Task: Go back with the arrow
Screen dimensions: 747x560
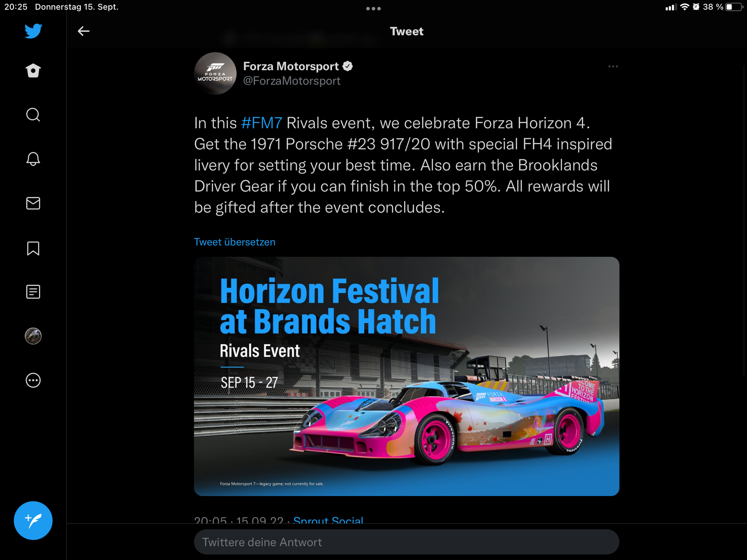Action: [84, 31]
